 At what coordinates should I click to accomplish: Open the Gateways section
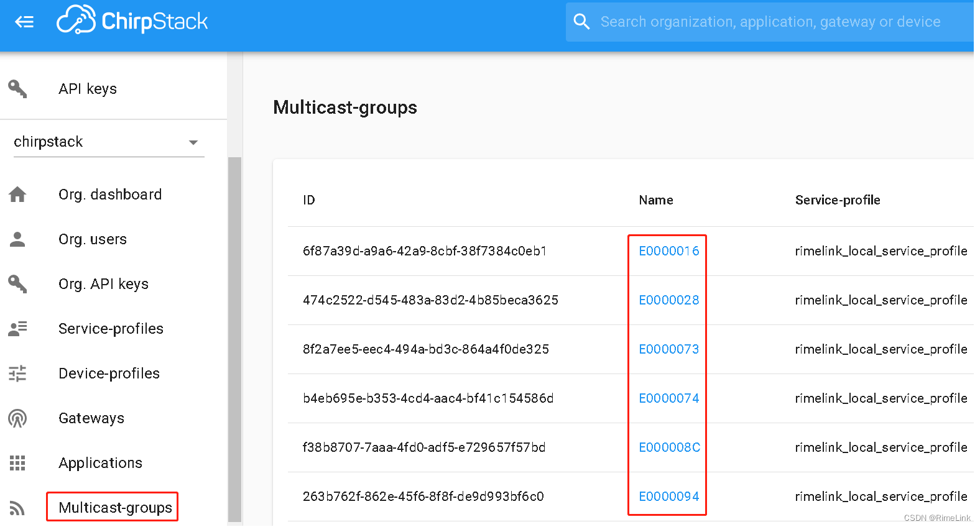(91, 418)
